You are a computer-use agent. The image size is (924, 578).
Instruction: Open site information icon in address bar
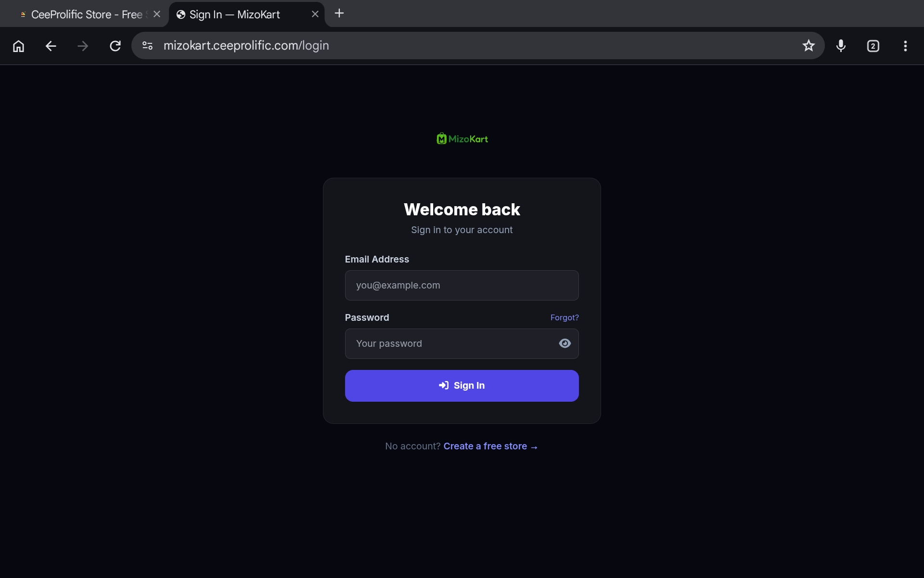click(x=147, y=46)
